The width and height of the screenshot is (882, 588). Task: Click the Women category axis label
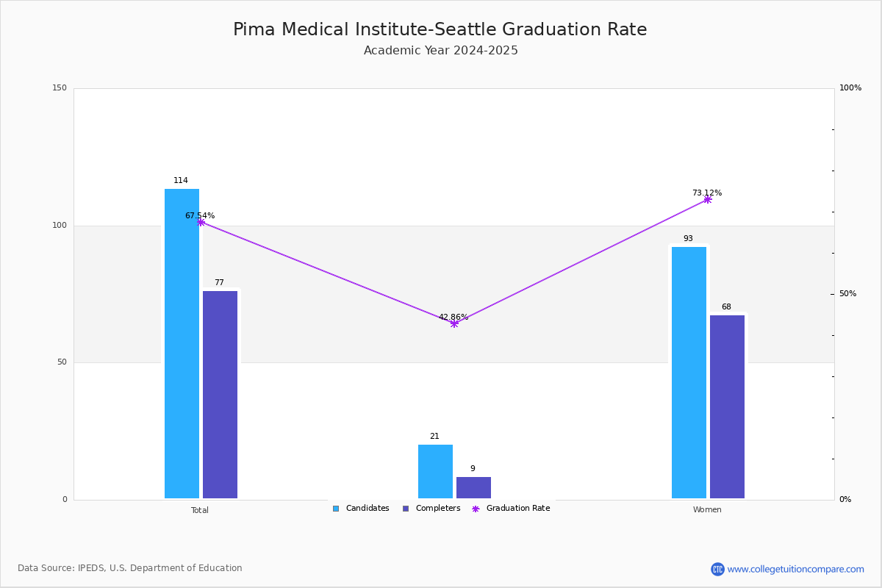707,510
